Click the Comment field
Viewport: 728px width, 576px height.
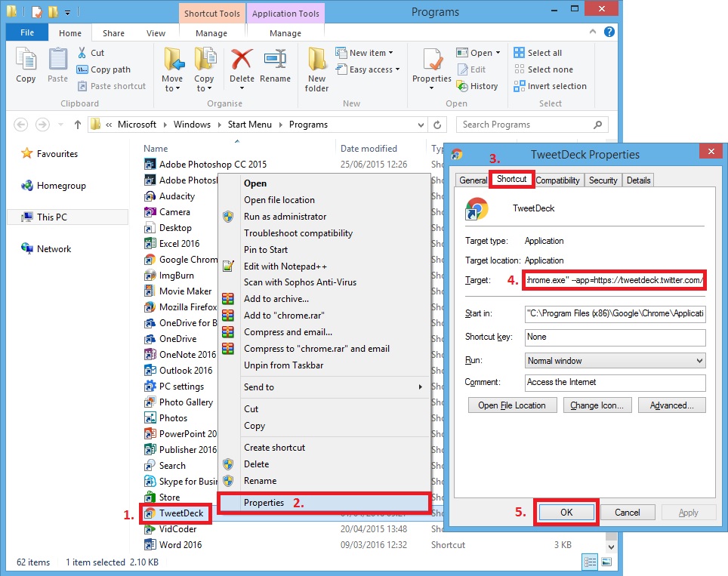coord(615,383)
